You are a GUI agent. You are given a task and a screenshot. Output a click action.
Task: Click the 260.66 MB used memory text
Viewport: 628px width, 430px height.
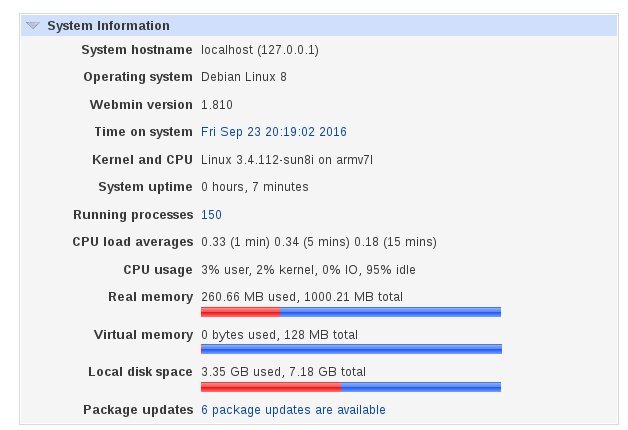pyautogui.click(x=248, y=297)
